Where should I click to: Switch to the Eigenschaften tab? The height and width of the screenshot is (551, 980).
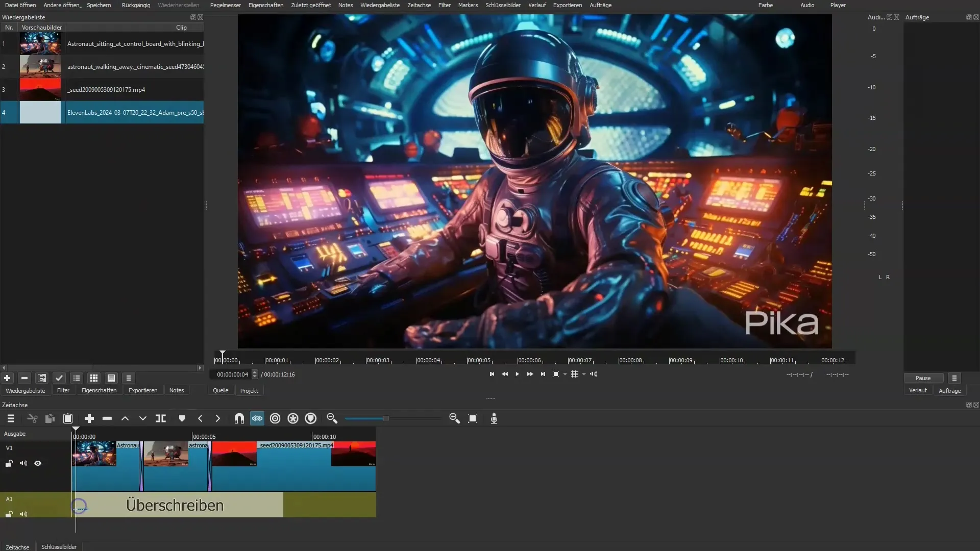(x=99, y=390)
